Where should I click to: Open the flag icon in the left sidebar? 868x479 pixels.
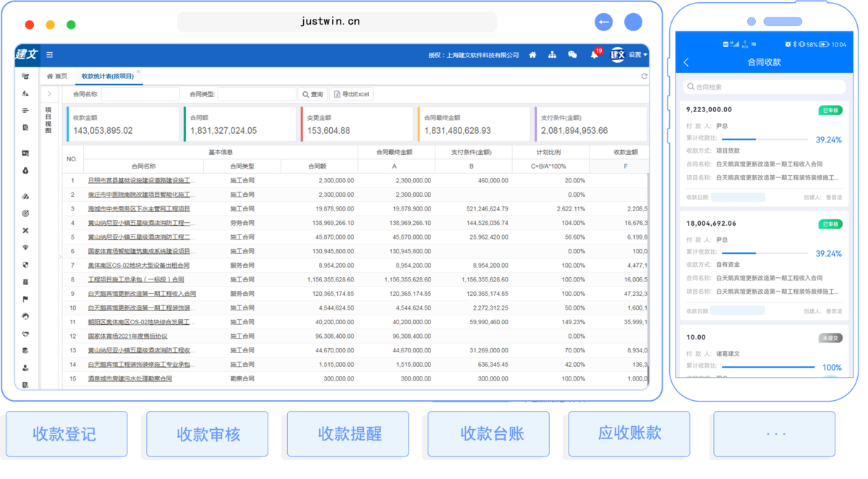25,299
